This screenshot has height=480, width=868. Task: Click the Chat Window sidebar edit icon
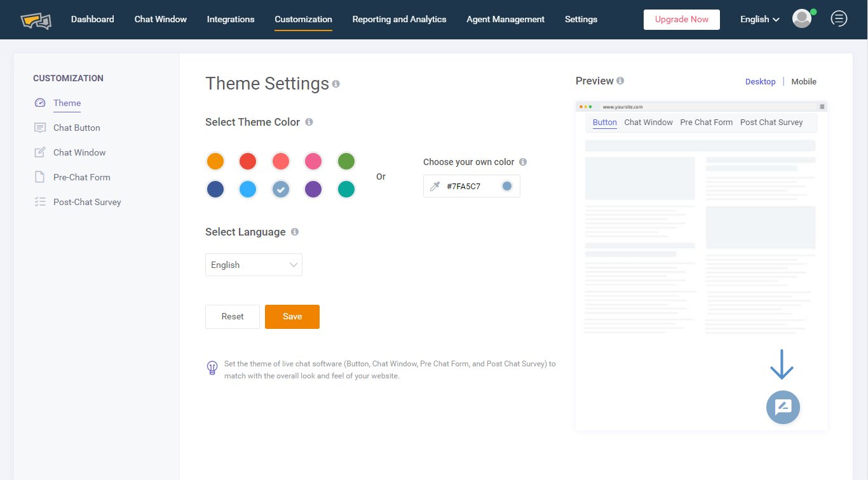pos(40,152)
